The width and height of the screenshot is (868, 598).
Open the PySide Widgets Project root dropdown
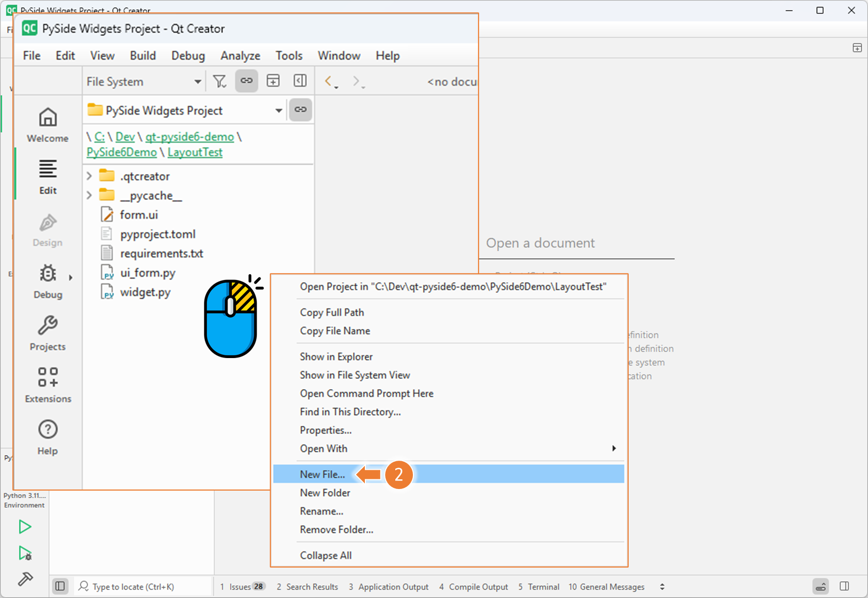185,111
